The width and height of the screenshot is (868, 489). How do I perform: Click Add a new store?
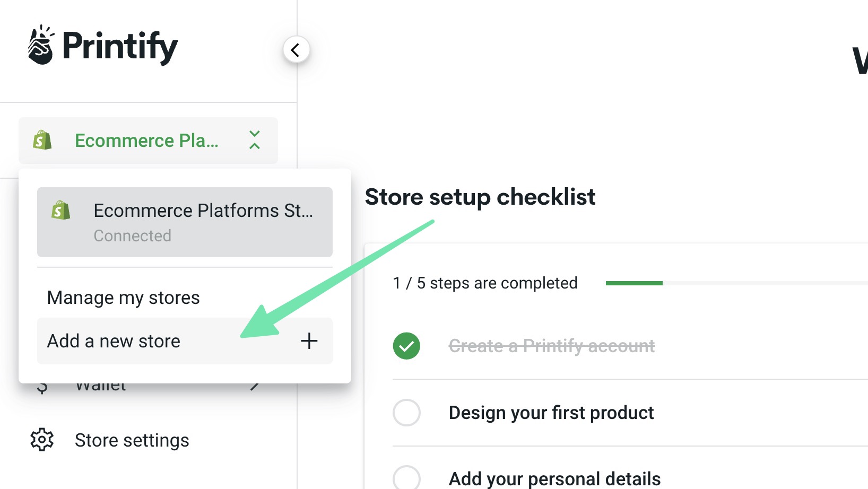point(113,341)
